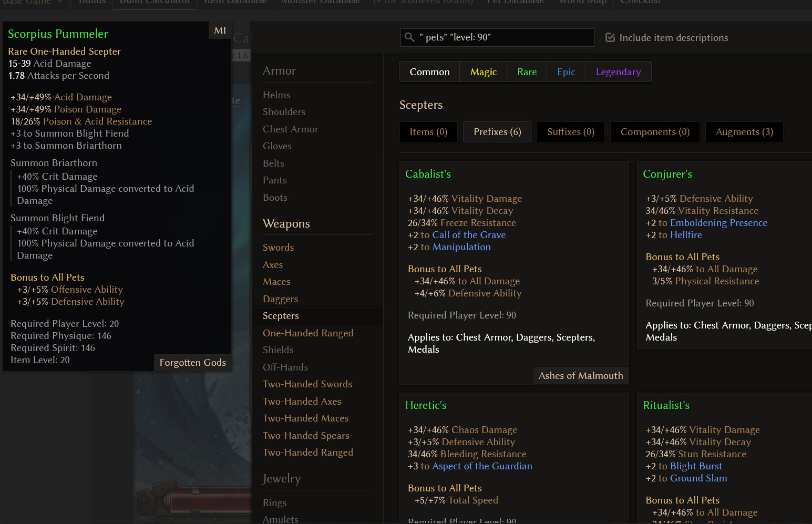Select the Common rarity filter
This screenshot has height=524, width=812.
(429, 72)
